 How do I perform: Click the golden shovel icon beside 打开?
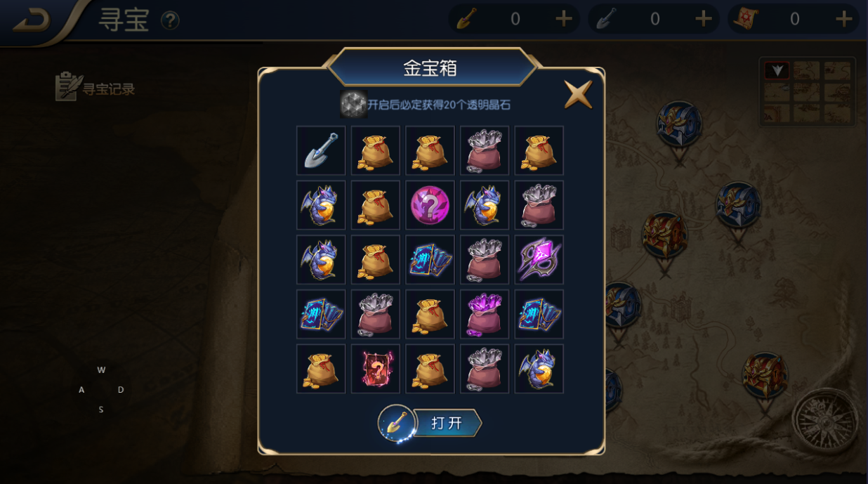[397, 423]
